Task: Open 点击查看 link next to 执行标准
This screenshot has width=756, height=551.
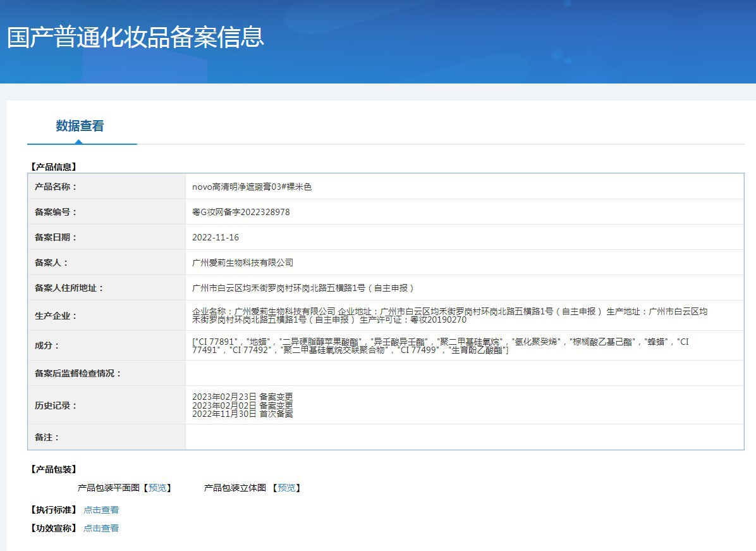Action: [x=101, y=510]
